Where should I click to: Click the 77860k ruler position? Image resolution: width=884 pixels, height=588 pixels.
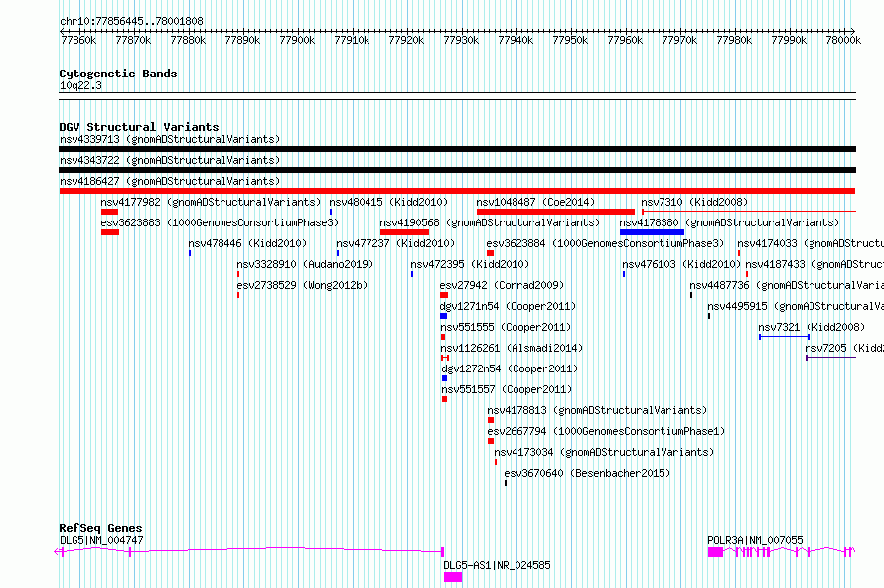click(x=78, y=40)
